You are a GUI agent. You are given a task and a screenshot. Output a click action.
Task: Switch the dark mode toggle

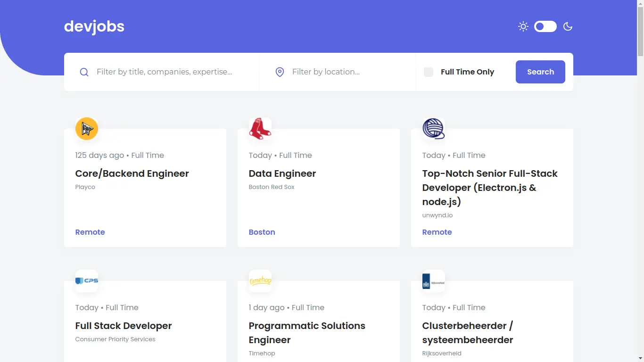[x=545, y=26]
